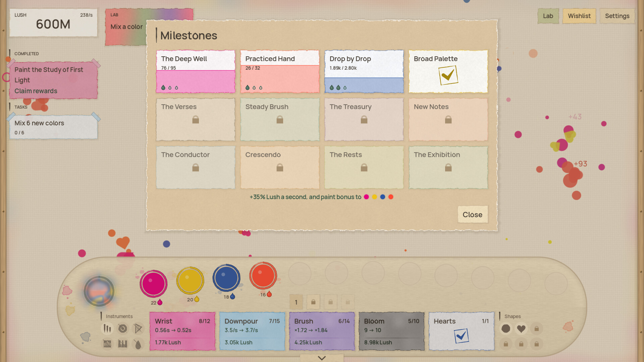
Task: Close the Milestones dialog
Action: pyautogui.click(x=473, y=215)
